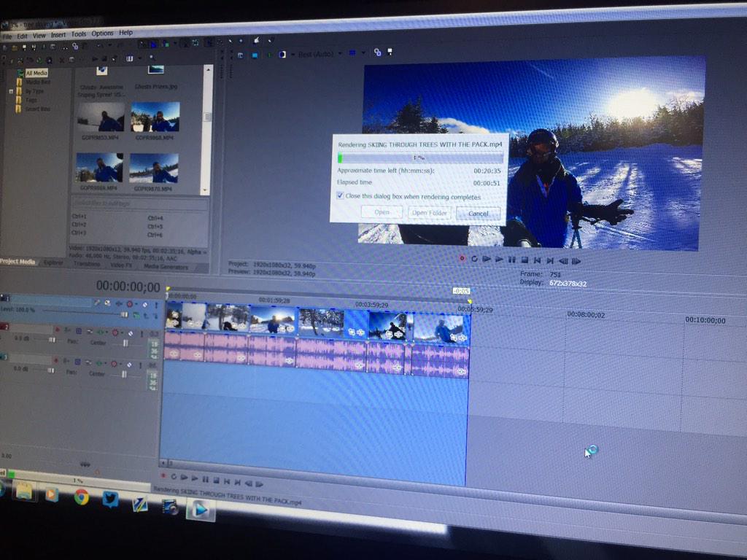Screen dimensions: 747x560
Task: Click the copy snapshot to clipboard icon
Action: pyautogui.click(x=378, y=52)
